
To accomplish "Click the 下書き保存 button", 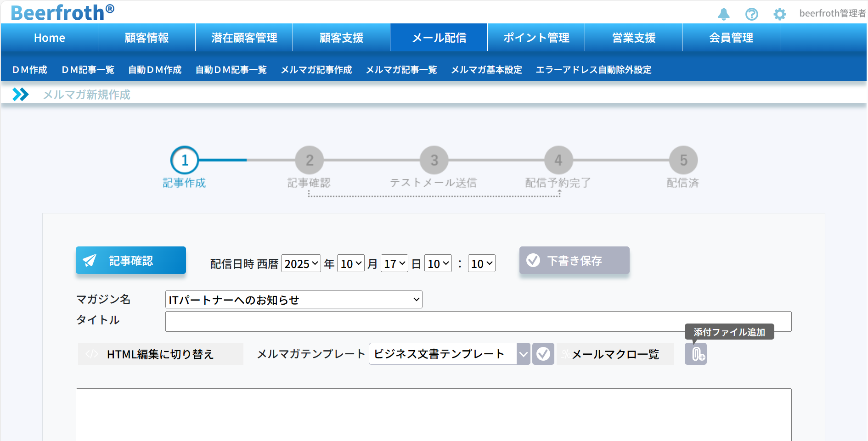I will pos(574,260).
